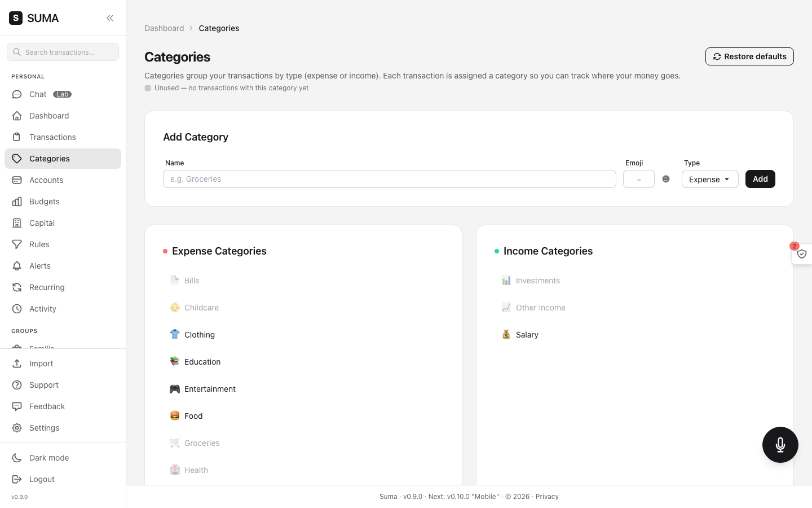Click the Alerts bell icon
This screenshot has height=508, width=812.
pyautogui.click(x=17, y=266)
